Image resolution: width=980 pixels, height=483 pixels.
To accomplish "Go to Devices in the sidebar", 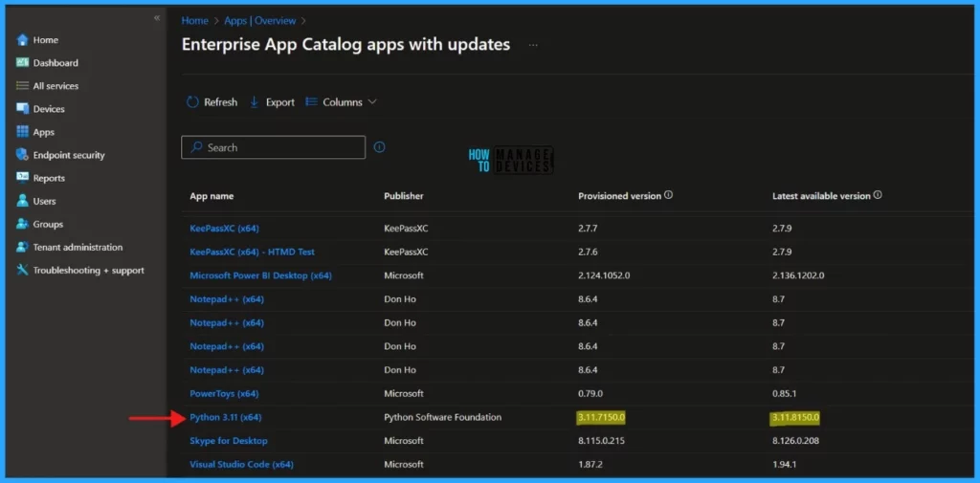I will click(49, 109).
